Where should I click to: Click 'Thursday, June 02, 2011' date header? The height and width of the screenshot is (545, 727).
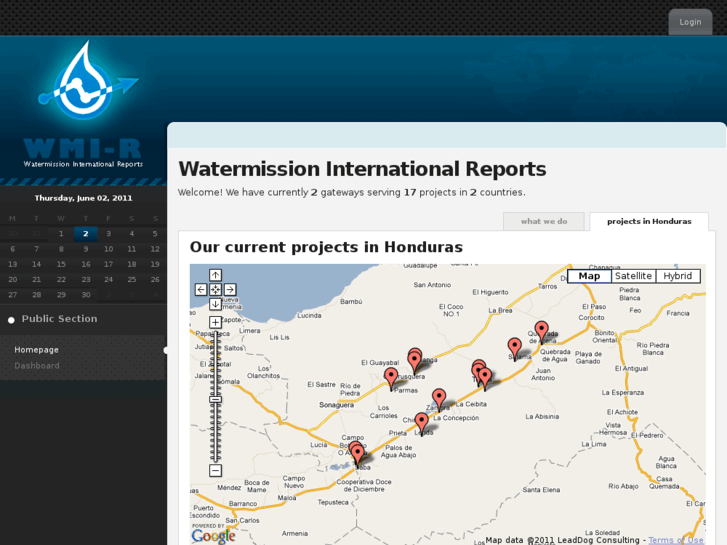click(x=83, y=198)
